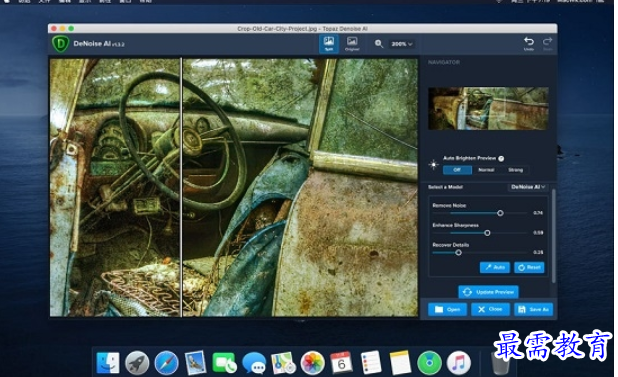The height and width of the screenshot is (377, 618).
Task: Open Messages from the Dock
Action: pos(254,362)
